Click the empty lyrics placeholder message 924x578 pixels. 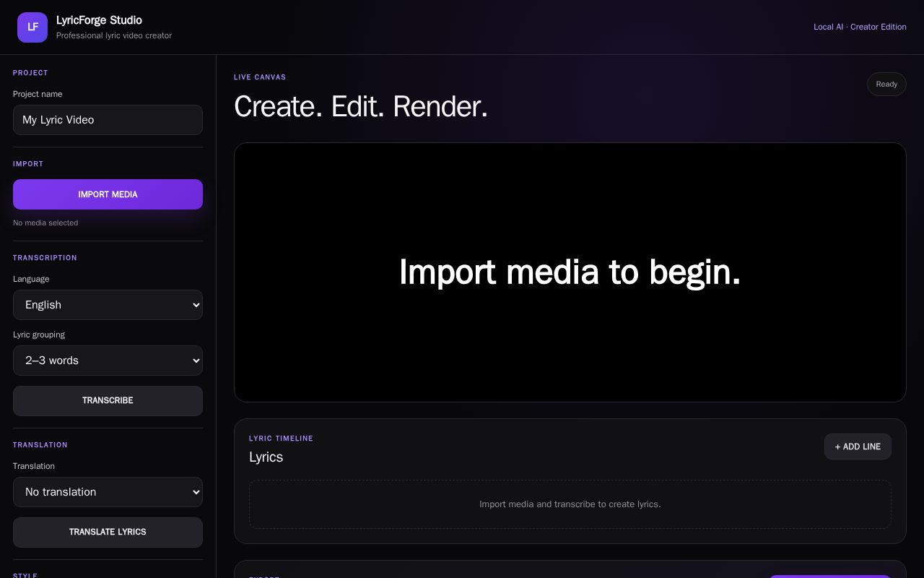click(570, 504)
